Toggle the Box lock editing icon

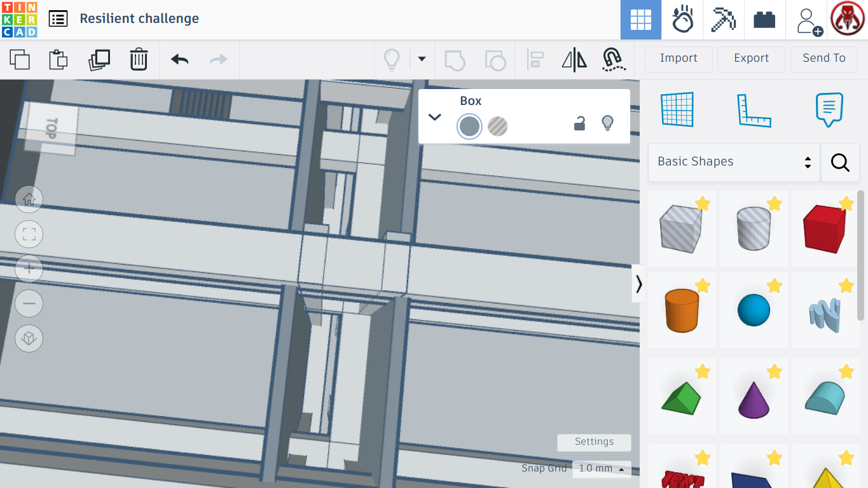pos(579,123)
